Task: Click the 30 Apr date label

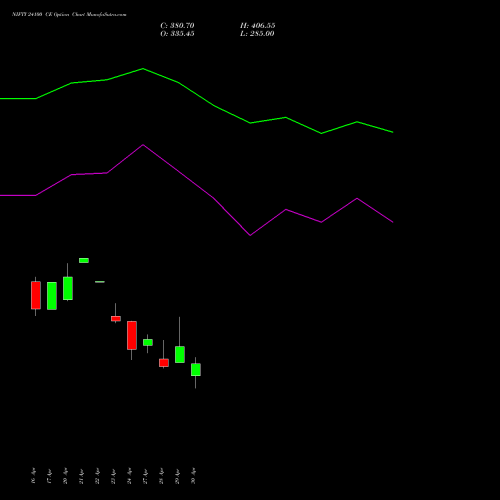Action: [193, 476]
